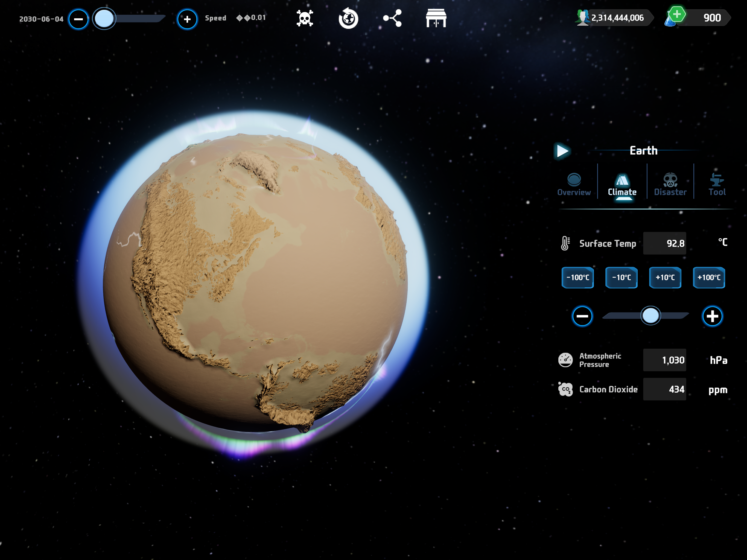Click the thermometer icon beside Surface Temp
Screen dimensions: 747x560
coord(565,243)
